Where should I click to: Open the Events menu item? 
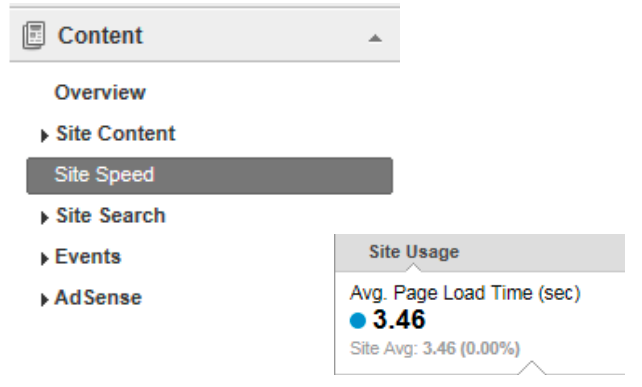88,257
